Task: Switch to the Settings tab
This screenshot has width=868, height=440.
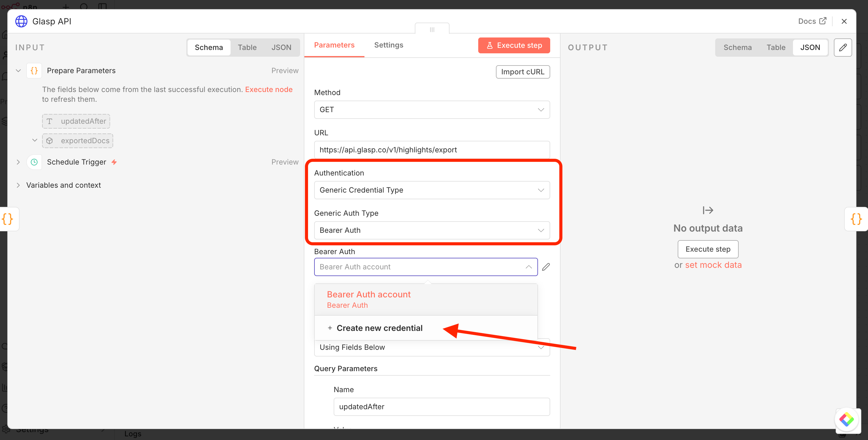Action: pyautogui.click(x=389, y=45)
